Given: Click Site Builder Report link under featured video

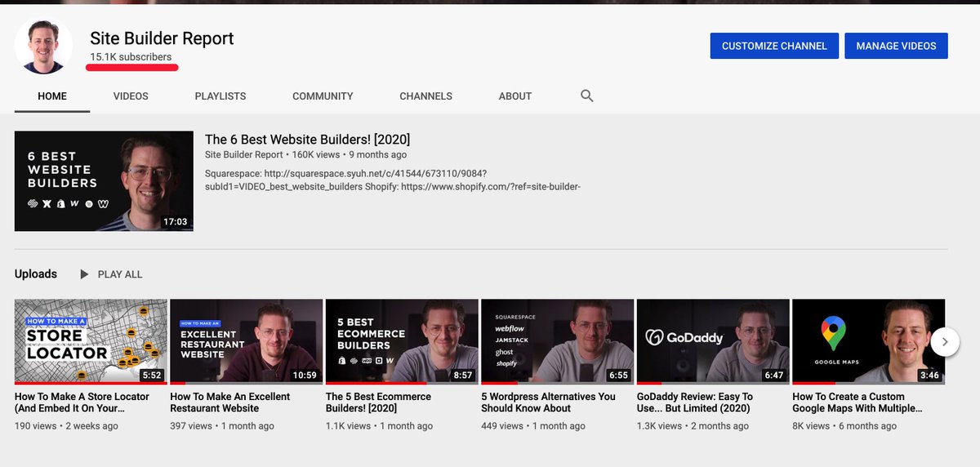Looking at the screenshot, I should pos(244,154).
